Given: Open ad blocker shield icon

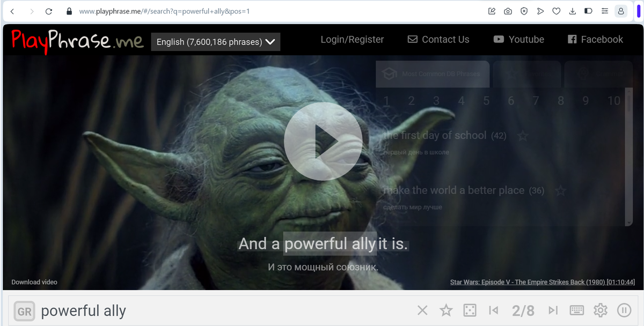Looking at the screenshot, I should [524, 11].
